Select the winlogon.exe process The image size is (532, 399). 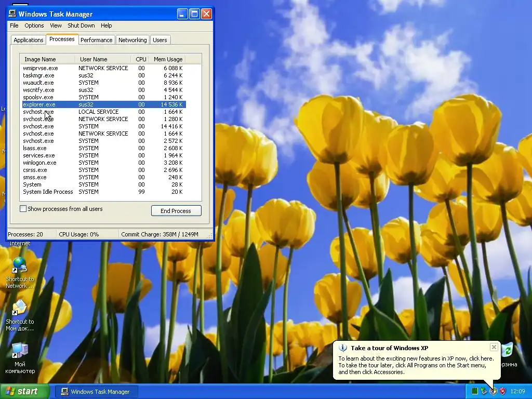[x=104, y=163]
